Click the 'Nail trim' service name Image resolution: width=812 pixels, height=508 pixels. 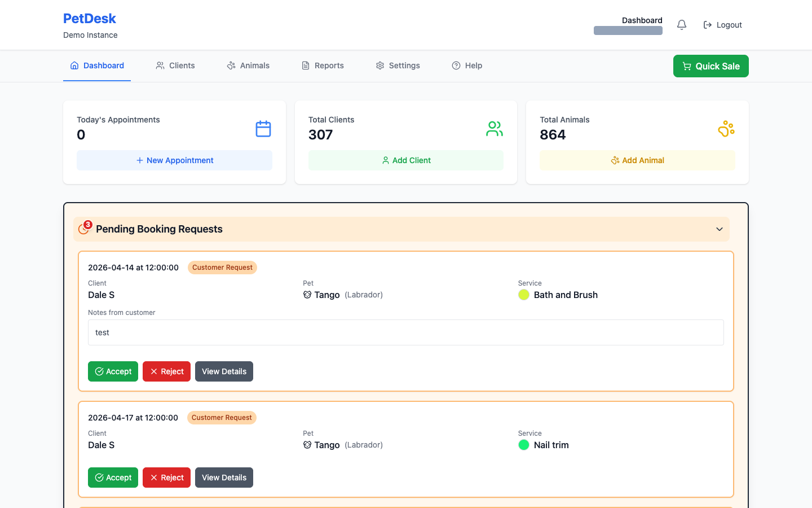click(x=551, y=445)
